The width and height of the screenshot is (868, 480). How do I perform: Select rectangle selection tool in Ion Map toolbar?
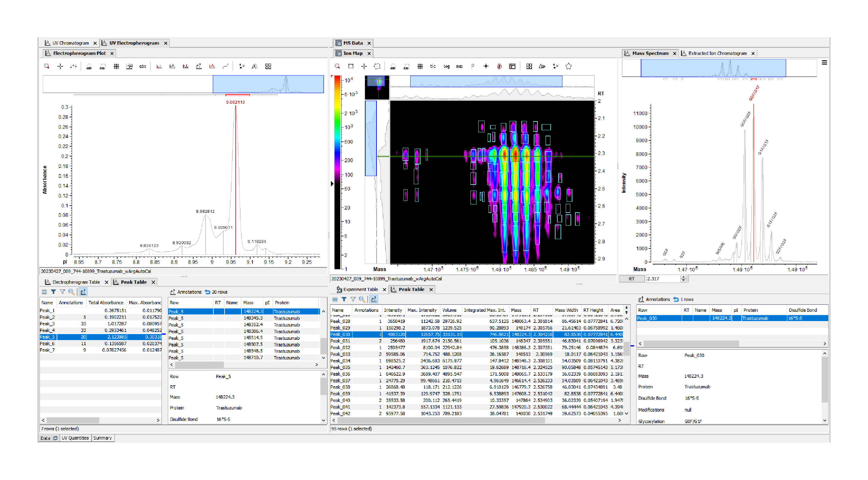point(351,66)
